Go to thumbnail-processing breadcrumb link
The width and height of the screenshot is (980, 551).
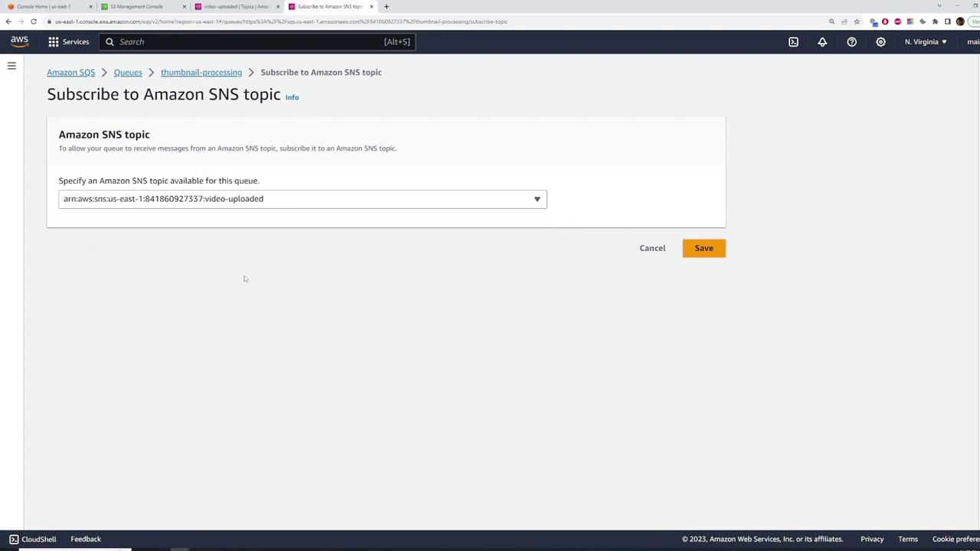point(201,73)
